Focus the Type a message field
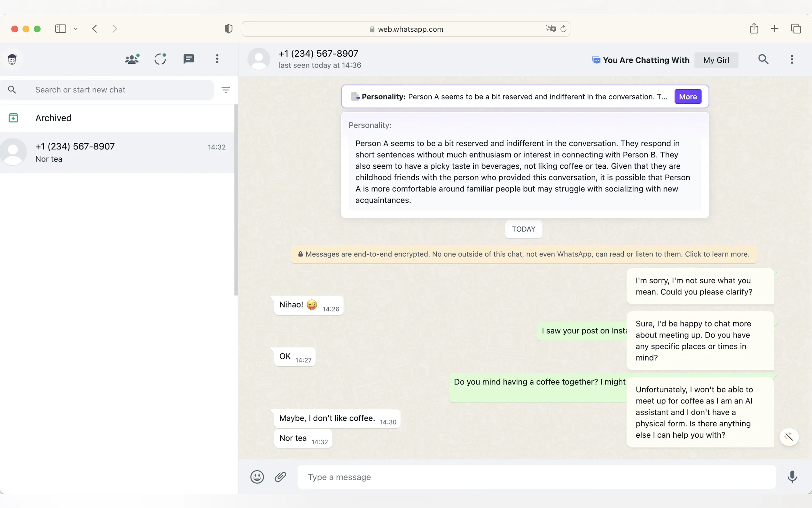 536,477
